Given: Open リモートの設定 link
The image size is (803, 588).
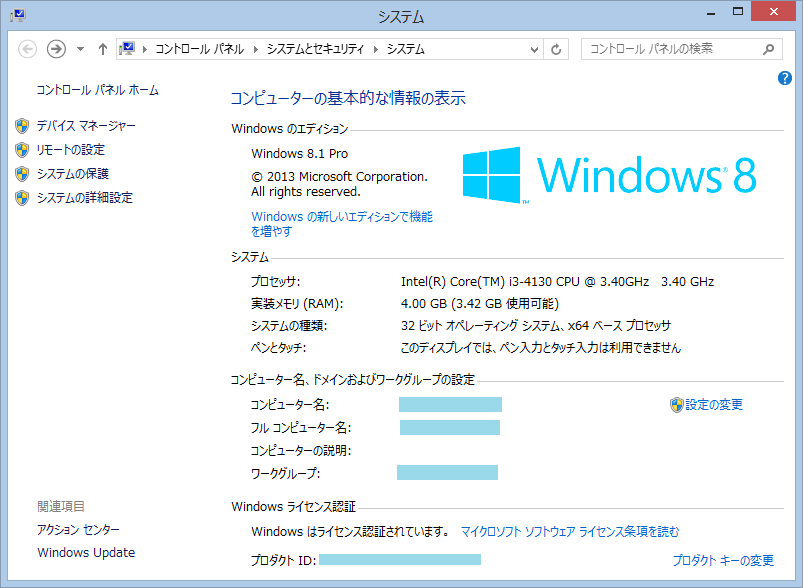Looking at the screenshot, I should point(71,150).
